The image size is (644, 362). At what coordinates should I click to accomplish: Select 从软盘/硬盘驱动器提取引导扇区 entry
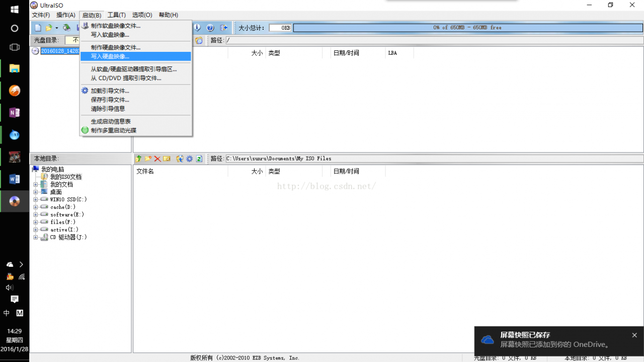[x=134, y=69]
